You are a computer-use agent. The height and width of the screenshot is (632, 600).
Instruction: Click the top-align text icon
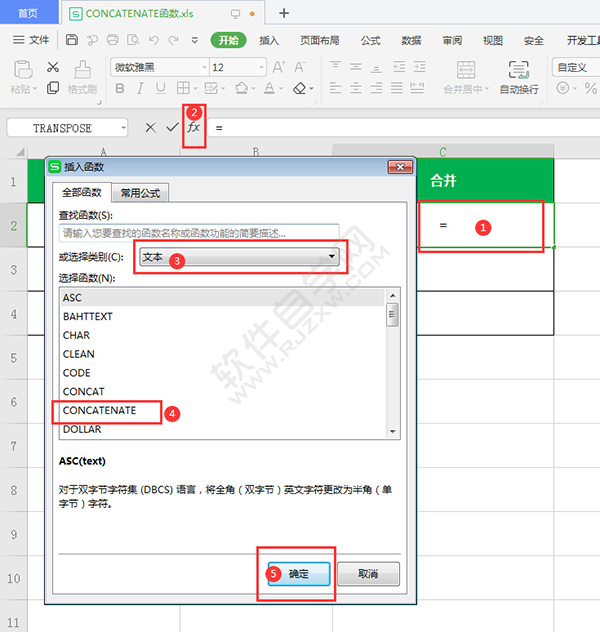coord(335,66)
